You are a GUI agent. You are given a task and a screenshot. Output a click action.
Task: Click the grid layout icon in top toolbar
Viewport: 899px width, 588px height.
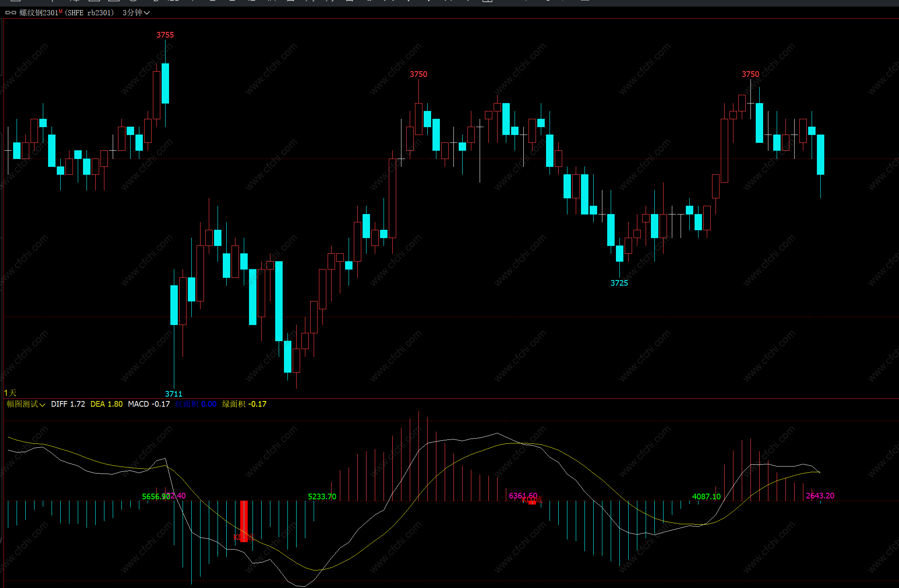(488, 1)
